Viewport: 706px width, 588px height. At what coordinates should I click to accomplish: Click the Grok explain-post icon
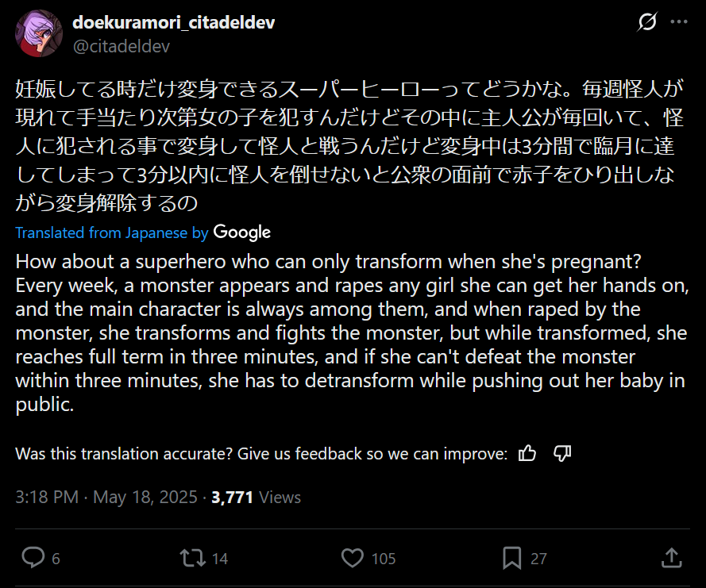tap(646, 23)
